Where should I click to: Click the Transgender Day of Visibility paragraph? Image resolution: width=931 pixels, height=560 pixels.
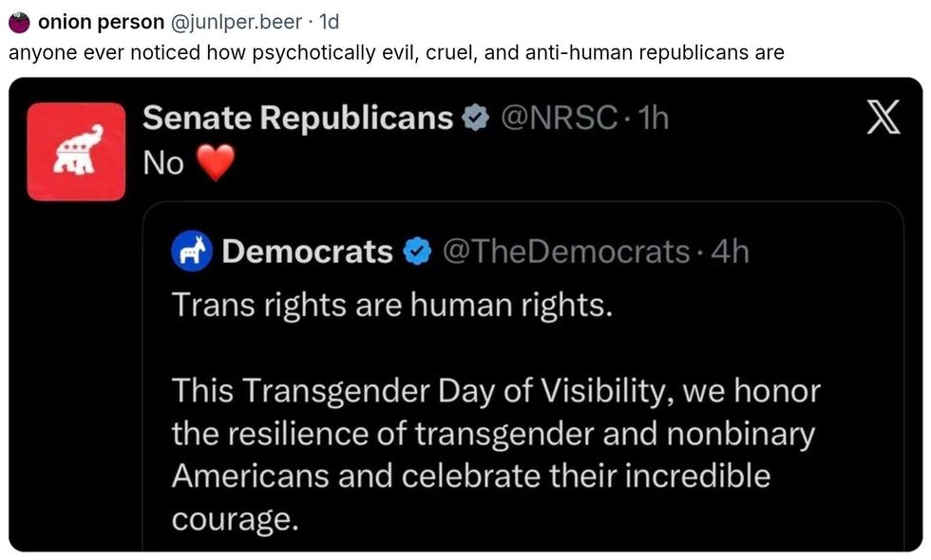tap(494, 455)
